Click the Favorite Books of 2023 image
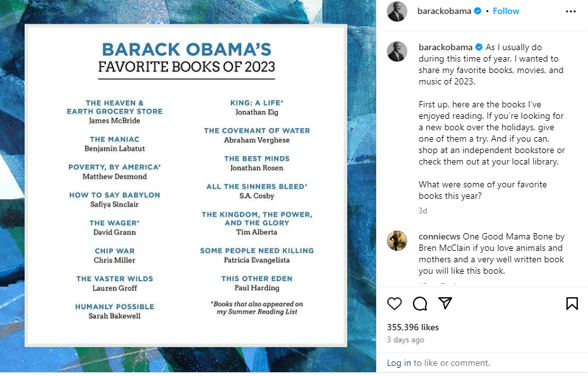588x376 pixels. coord(186,185)
